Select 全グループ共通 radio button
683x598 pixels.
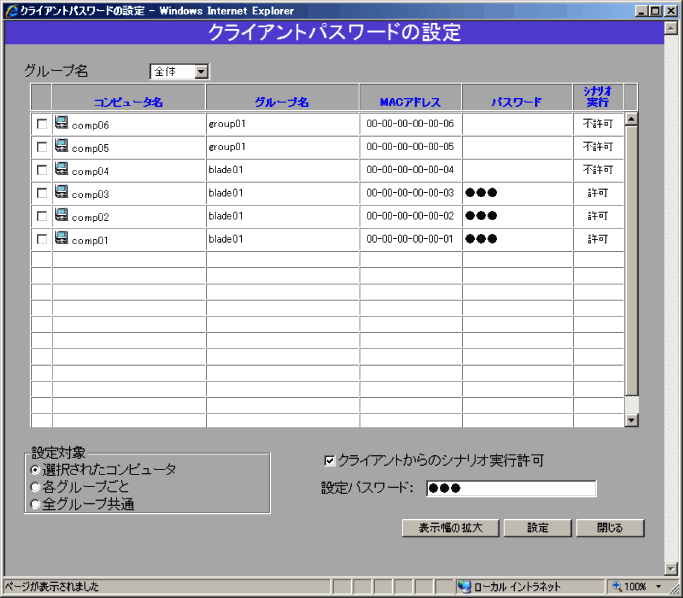tap(35, 504)
